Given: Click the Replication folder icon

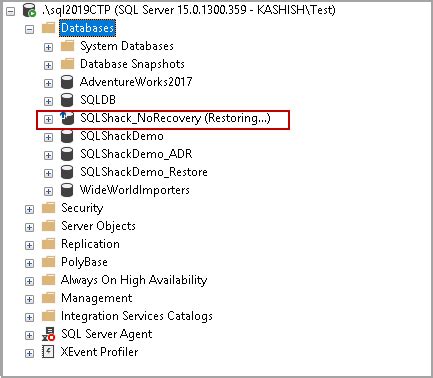Looking at the screenshot, I should (x=48, y=244).
